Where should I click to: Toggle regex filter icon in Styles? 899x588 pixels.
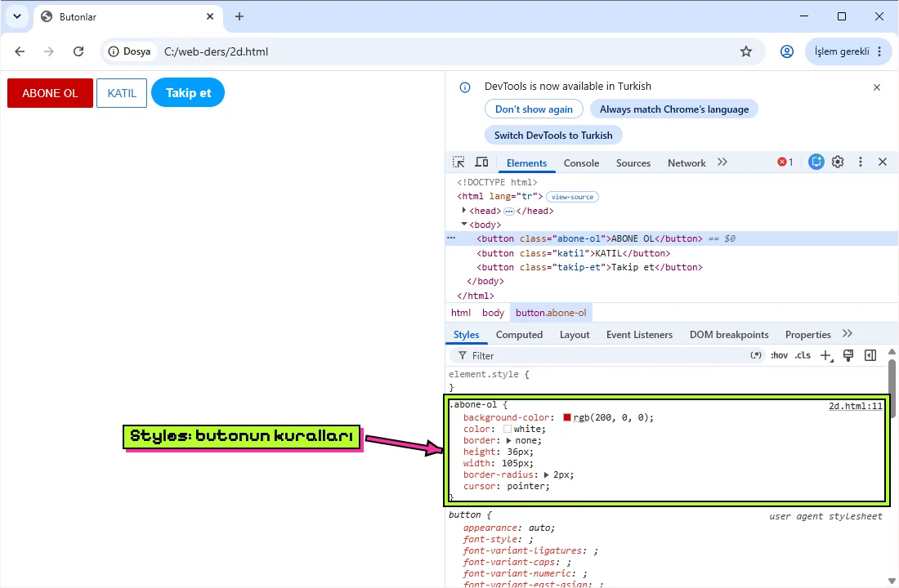click(756, 355)
